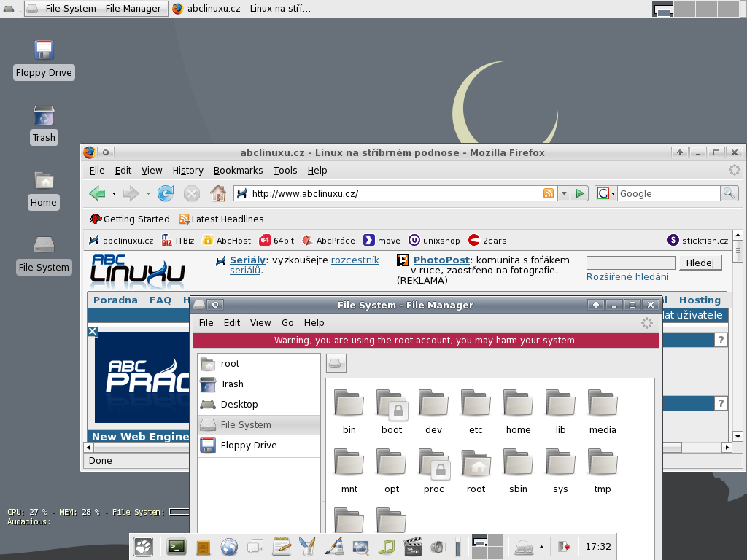Launch the web browser globe icon
747x560 pixels.
pyautogui.click(x=229, y=547)
